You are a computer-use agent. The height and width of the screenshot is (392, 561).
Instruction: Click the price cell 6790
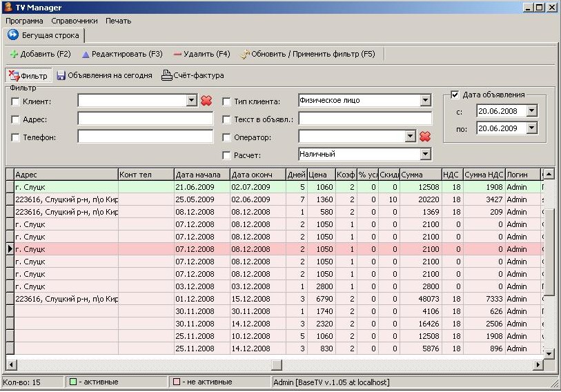click(322, 299)
